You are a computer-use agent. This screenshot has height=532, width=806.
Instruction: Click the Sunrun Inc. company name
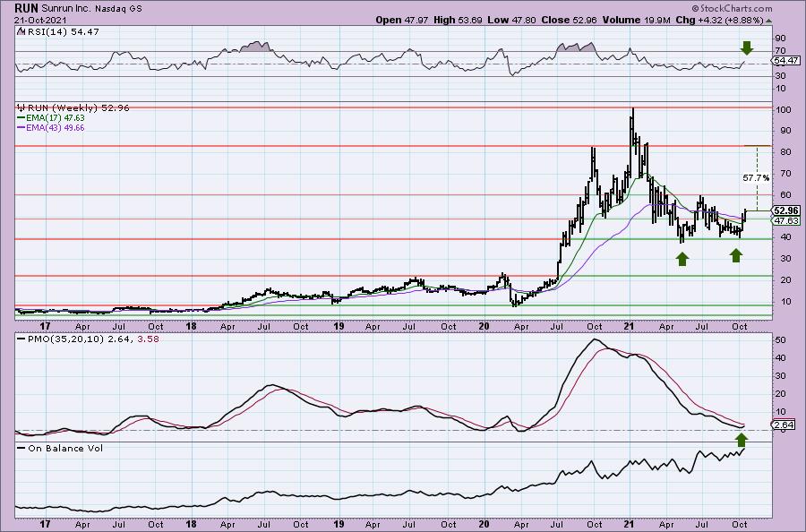pos(67,9)
